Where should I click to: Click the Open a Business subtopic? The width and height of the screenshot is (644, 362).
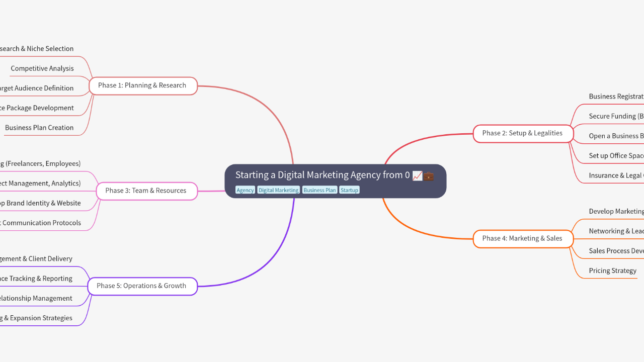click(x=616, y=136)
